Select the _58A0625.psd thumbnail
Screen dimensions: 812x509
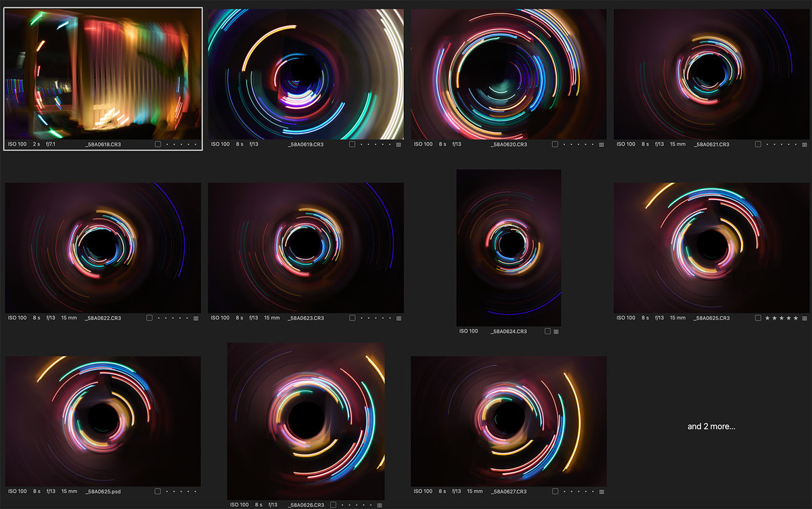pos(103,421)
